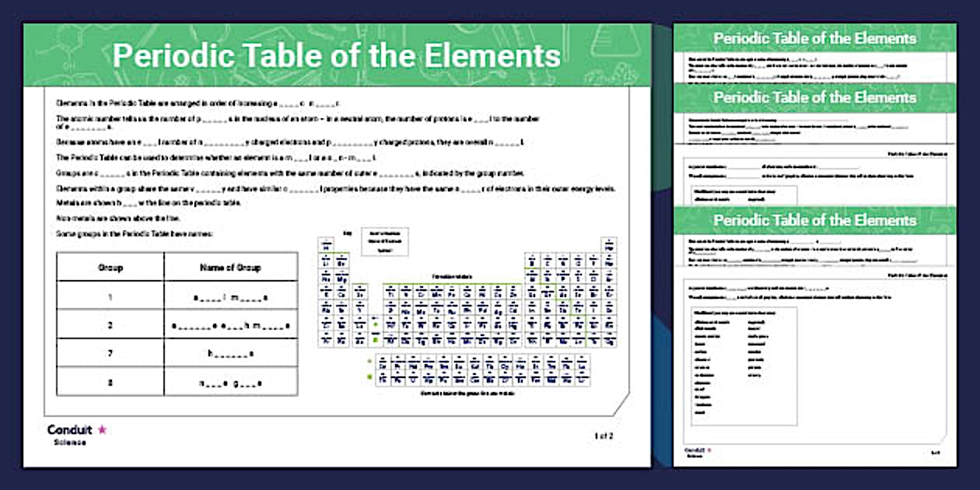This screenshot has height=490, width=980.
Task: Select the top-left hydrogen cell of the periodic table
Action: pyautogui.click(x=324, y=246)
